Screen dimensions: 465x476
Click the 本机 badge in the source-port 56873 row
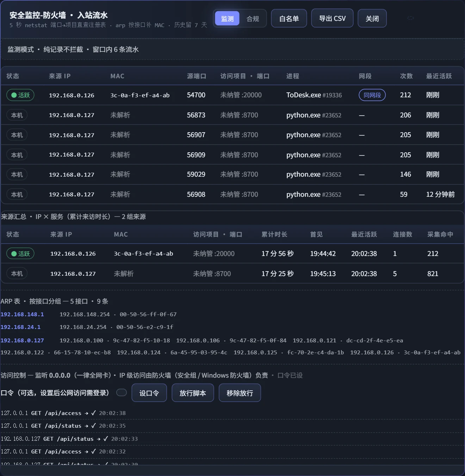pyautogui.click(x=17, y=115)
